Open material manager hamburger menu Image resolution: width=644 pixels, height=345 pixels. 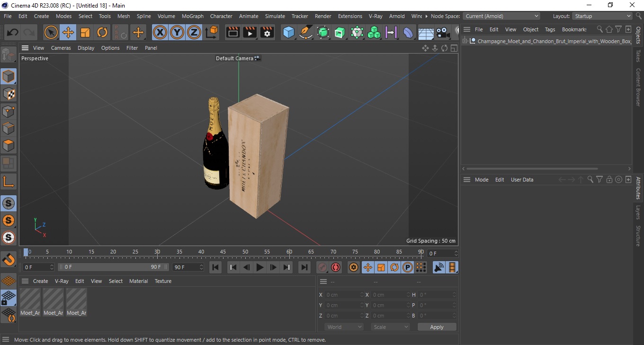click(x=25, y=281)
